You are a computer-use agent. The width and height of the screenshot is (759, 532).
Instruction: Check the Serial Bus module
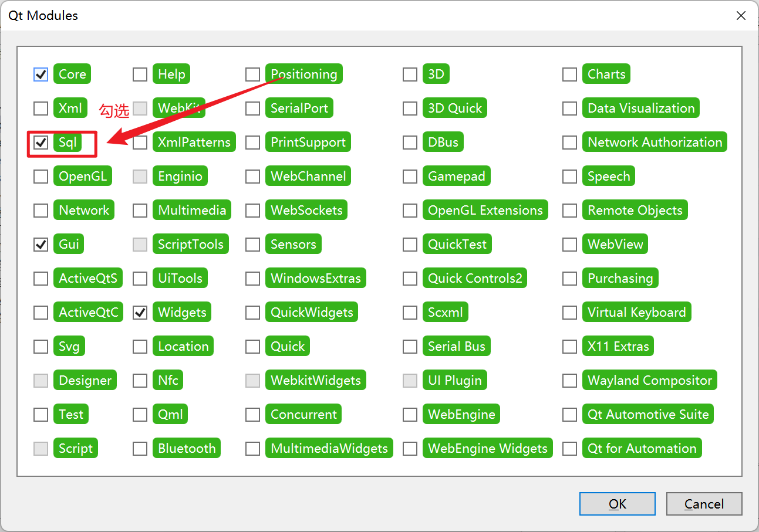(410, 346)
